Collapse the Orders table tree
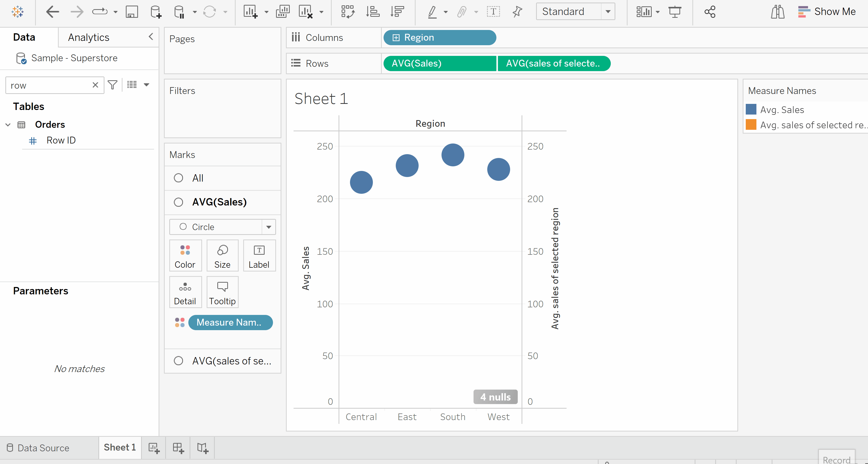Screen dimensions: 868x464 pos(8,125)
